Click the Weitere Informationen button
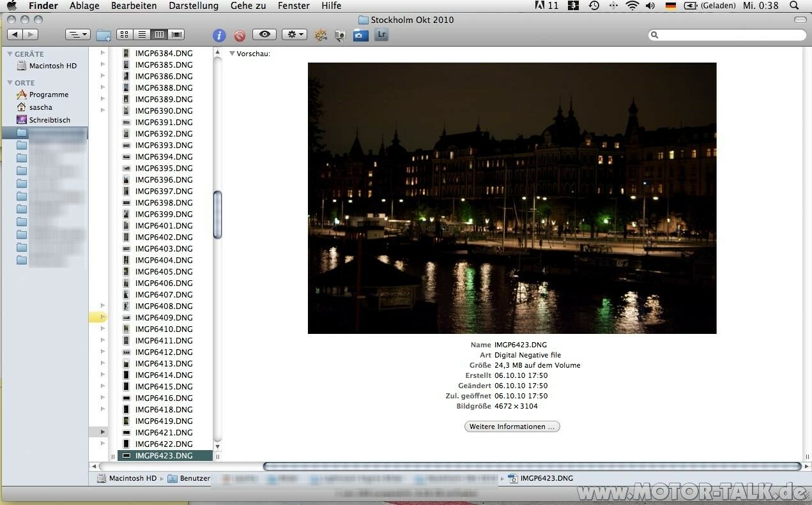Viewport: 812px width, 505px height. (512, 426)
